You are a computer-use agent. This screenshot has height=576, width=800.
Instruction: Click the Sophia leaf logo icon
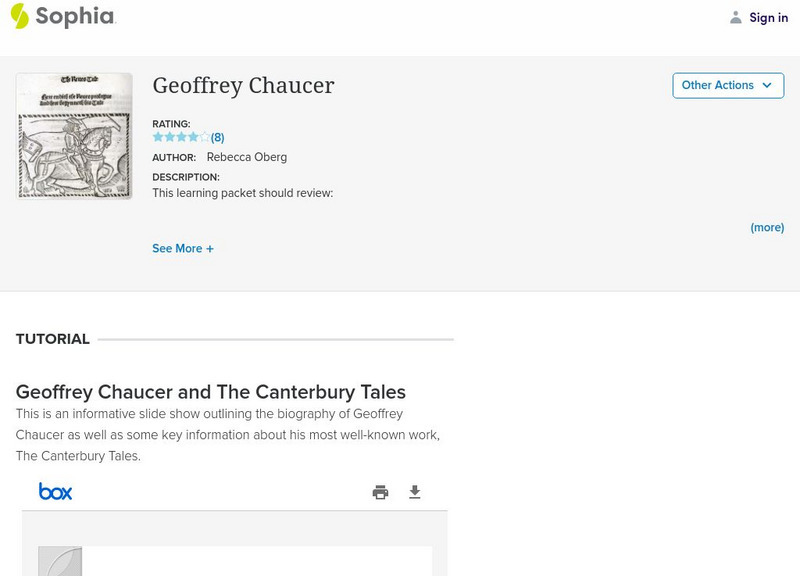click(19, 16)
